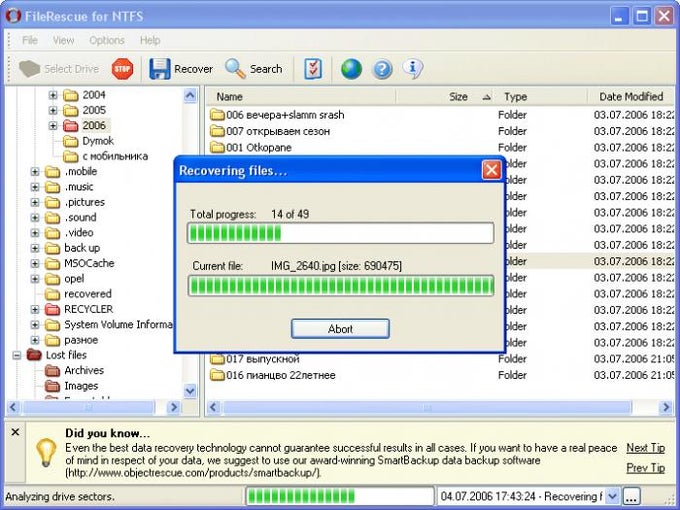Click the status bar progress bar
Screen dimensions: 680x510
pos(340,496)
